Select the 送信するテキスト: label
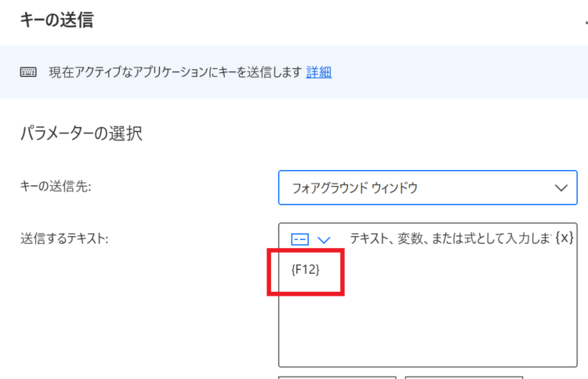588x379 pixels. coord(64,239)
